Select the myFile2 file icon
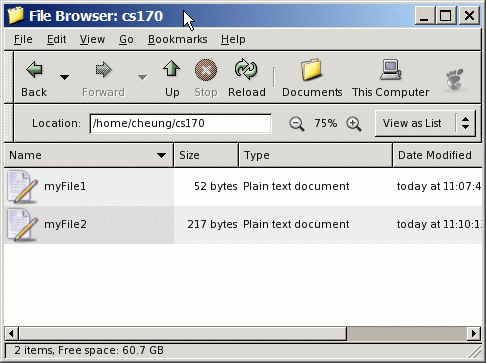486x363 pixels. pyautogui.click(x=22, y=225)
